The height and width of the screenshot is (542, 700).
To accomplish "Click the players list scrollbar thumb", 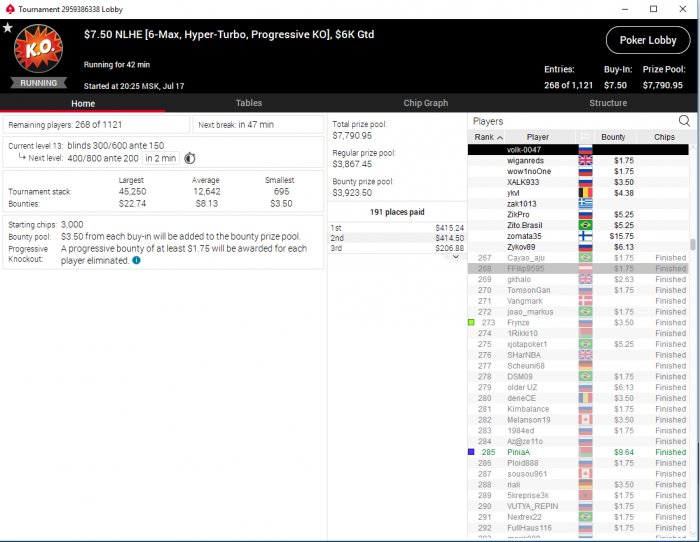I will click(x=692, y=245).
